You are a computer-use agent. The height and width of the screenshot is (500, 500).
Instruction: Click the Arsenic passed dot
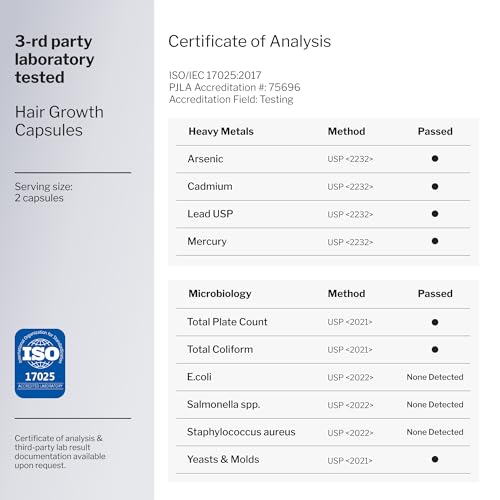(435, 159)
